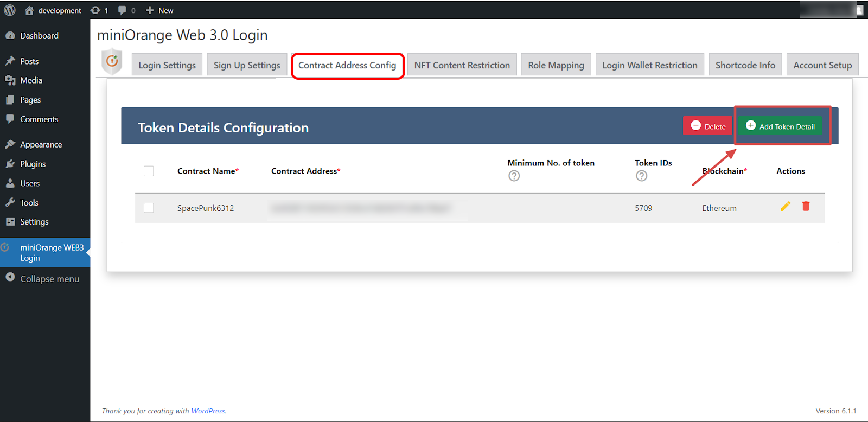
Task: Click the New label in admin bar
Action: click(x=166, y=10)
